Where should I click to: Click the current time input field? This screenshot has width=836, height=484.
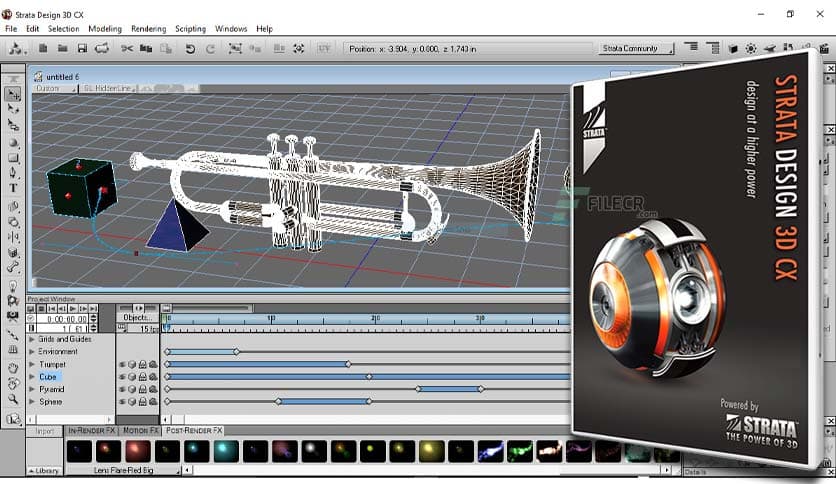pos(63,319)
